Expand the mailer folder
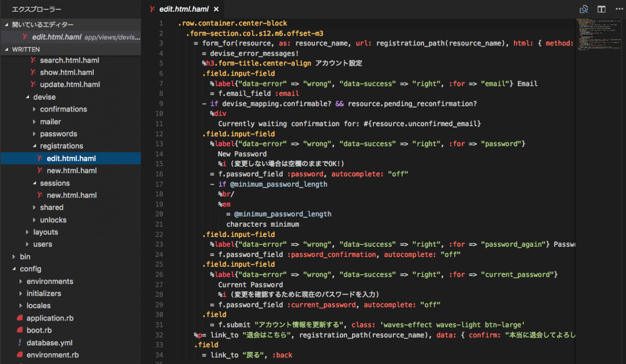Image resolution: width=626 pixels, height=364 pixels. point(35,122)
